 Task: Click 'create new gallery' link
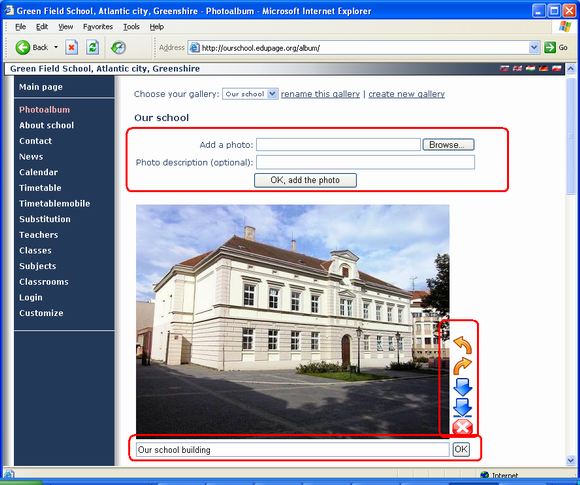(407, 94)
